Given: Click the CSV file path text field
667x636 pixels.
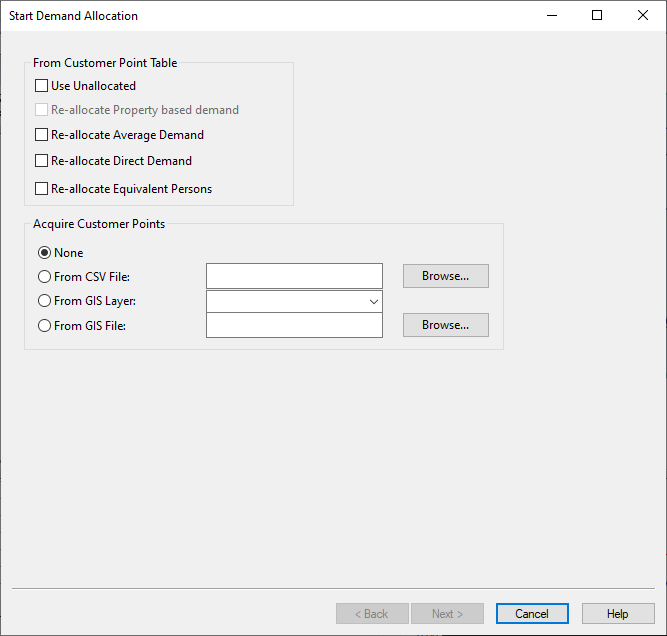Looking at the screenshot, I should (294, 276).
